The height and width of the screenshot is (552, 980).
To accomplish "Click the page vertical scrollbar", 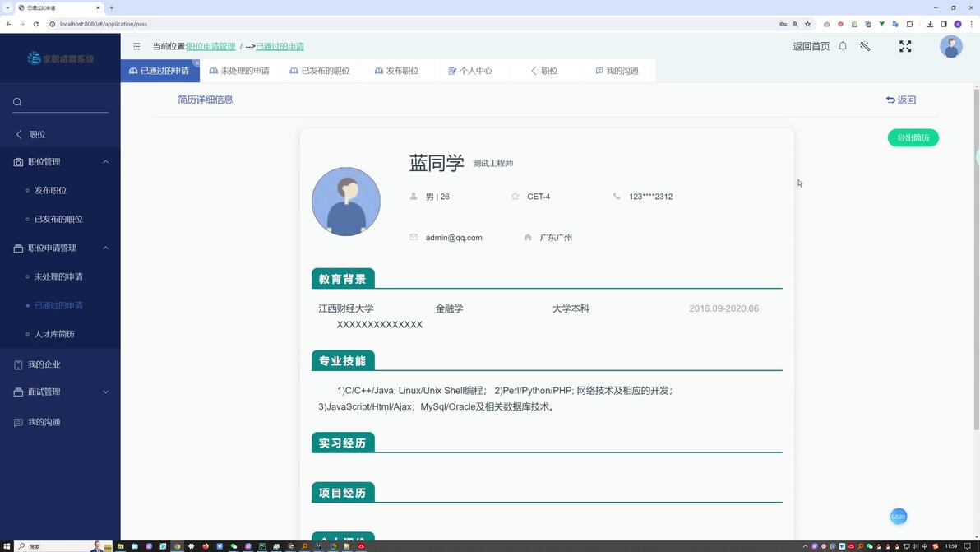I will (x=976, y=259).
